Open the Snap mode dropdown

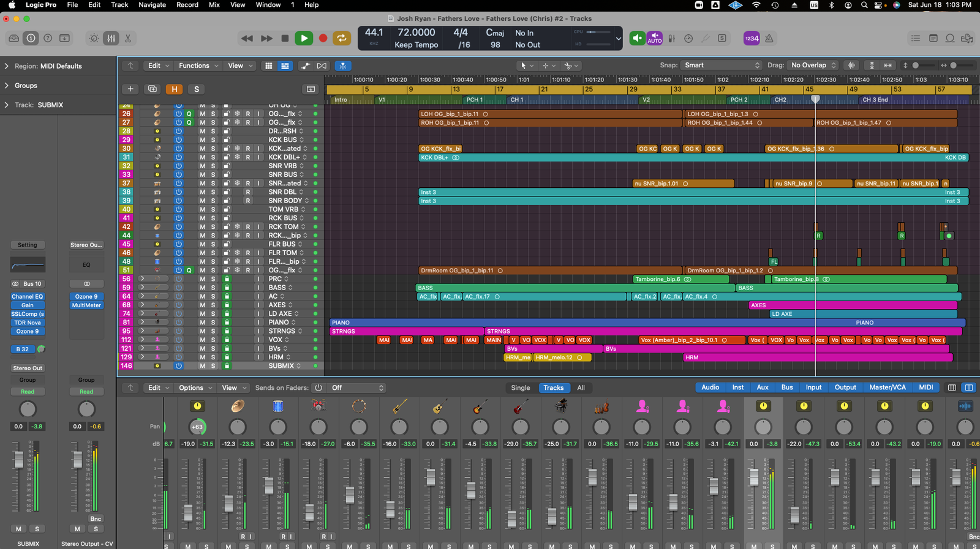(722, 65)
